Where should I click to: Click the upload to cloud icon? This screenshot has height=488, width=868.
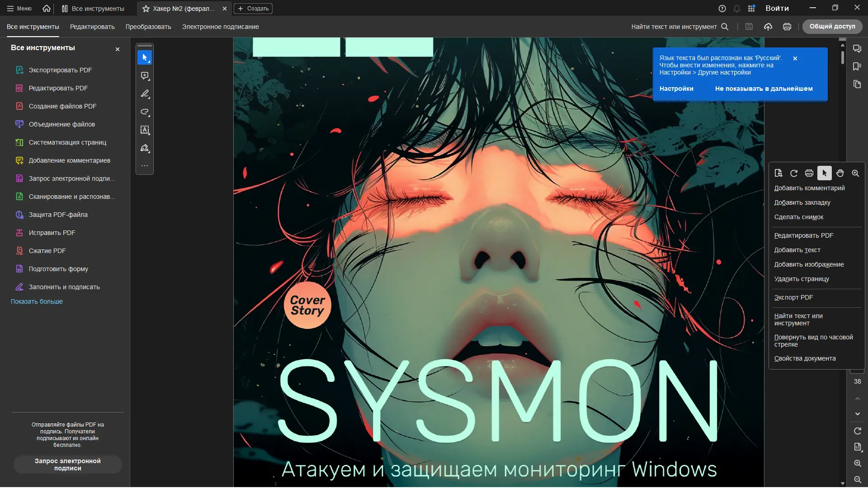pos(768,27)
